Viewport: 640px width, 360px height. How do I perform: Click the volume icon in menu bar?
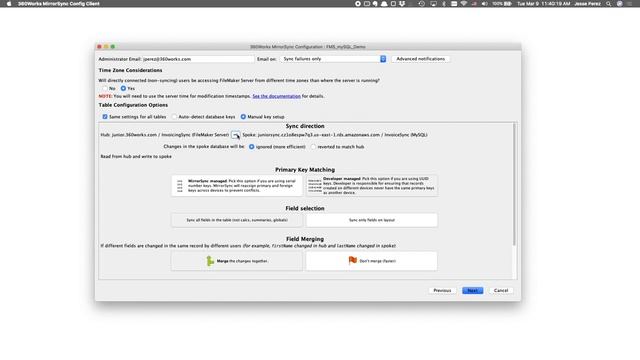pos(484,4)
